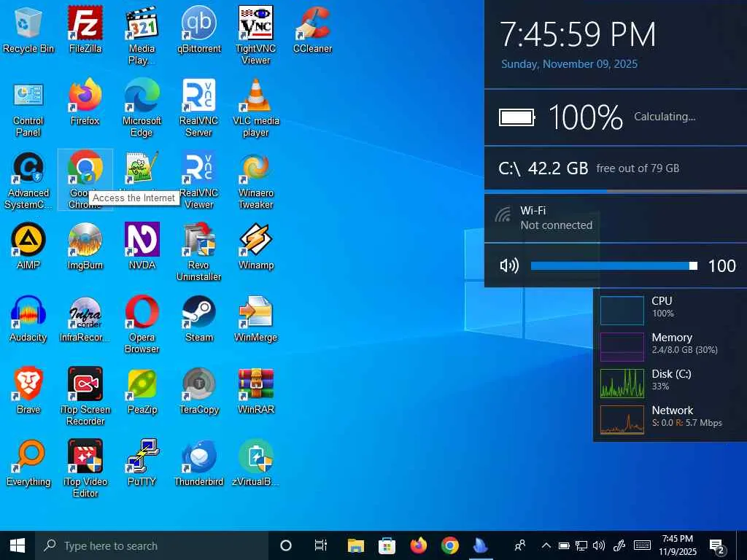Launch Firefox from the taskbar

418,545
